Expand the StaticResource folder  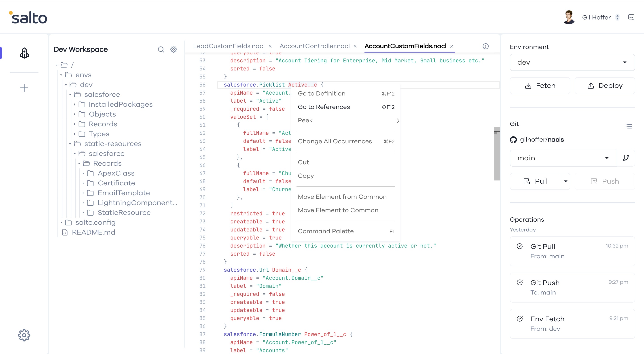pyautogui.click(x=83, y=213)
